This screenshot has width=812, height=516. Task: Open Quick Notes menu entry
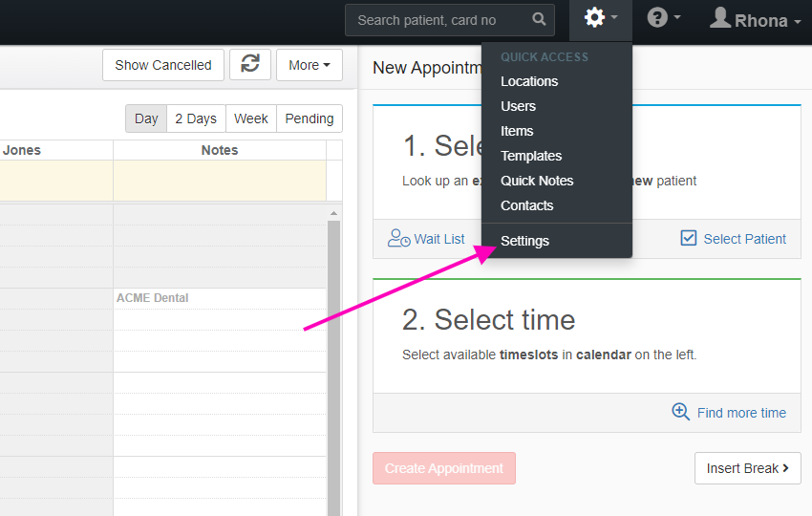pyautogui.click(x=537, y=181)
